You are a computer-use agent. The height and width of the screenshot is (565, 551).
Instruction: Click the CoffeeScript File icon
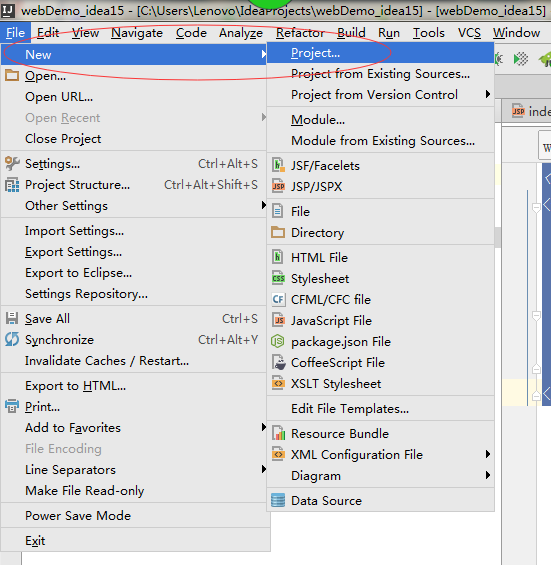click(x=278, y=362)
